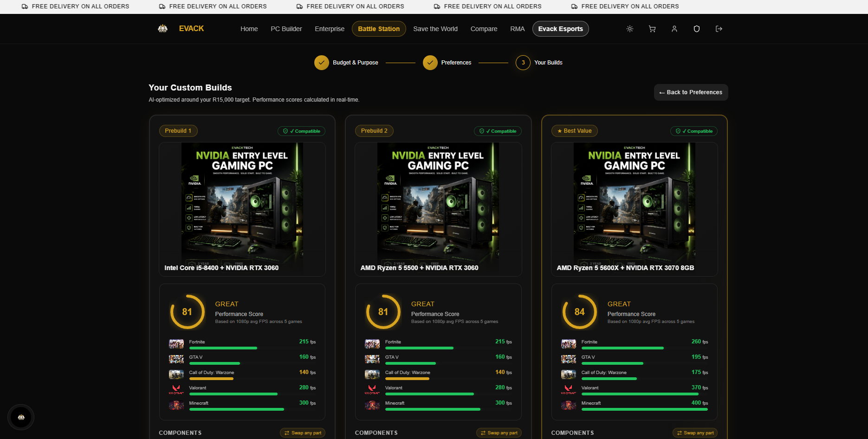This screenshot has height=439, width=868.
Task: Open the Prebuild 1 gaming PC image
Action: pyautogui.click(x=242, y=209)
